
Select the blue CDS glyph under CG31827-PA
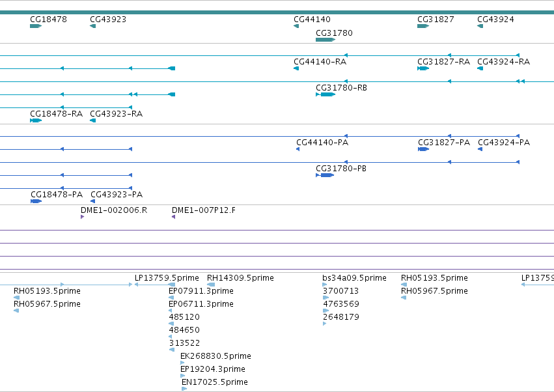point(423,149)
